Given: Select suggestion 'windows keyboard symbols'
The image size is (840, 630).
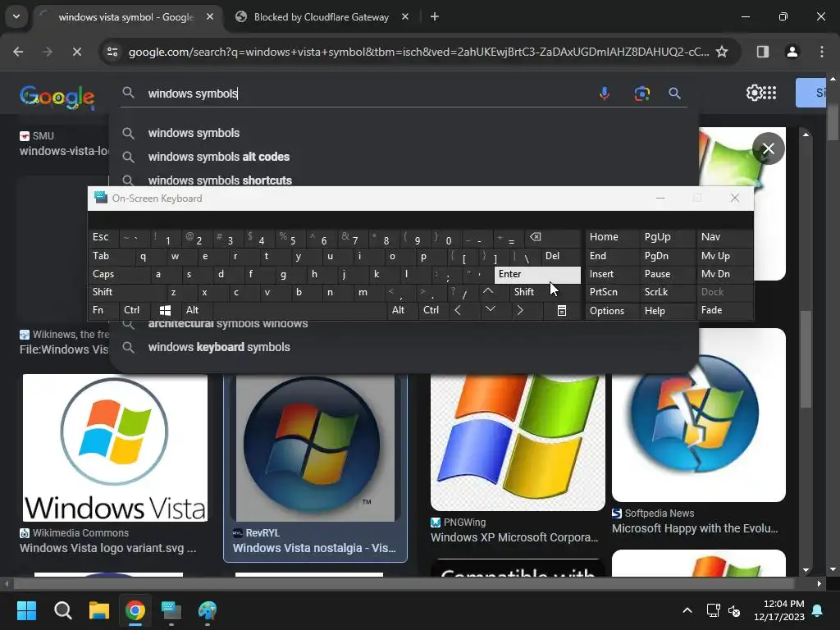Looking at the screenshot, I should 404,347.
